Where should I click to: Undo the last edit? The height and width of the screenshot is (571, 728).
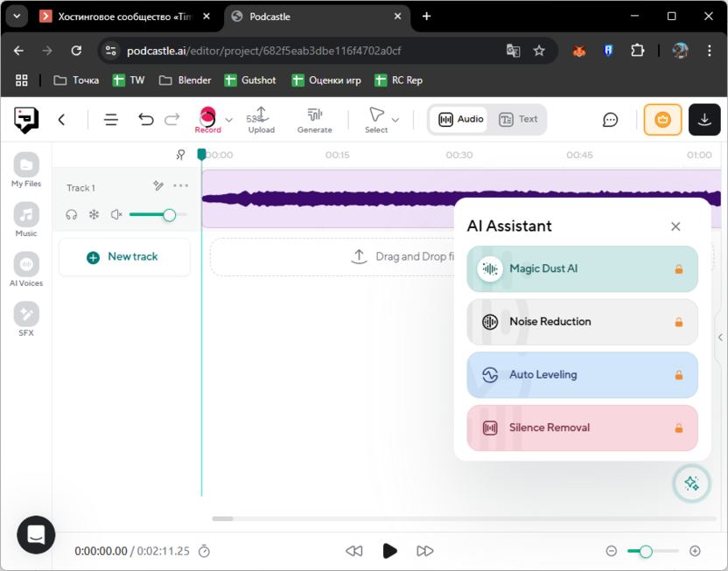pos(146,120)
